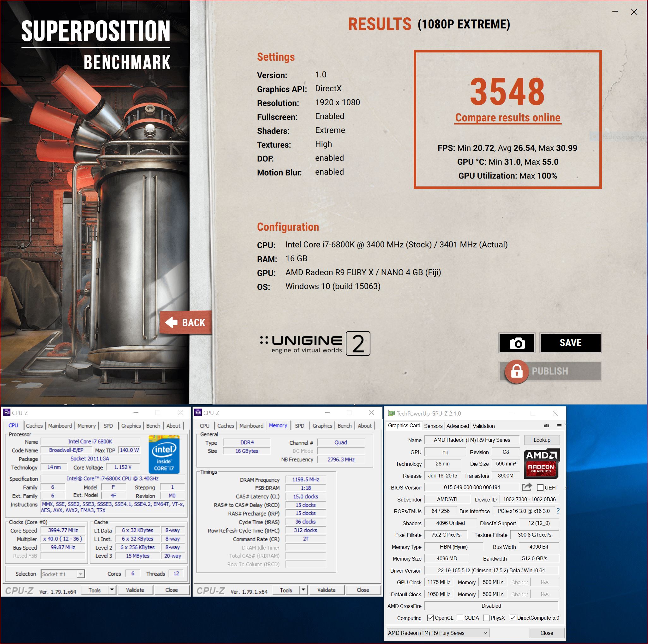
Task: Click the Level 3 15 MBytes cache value
Action: 137,556
